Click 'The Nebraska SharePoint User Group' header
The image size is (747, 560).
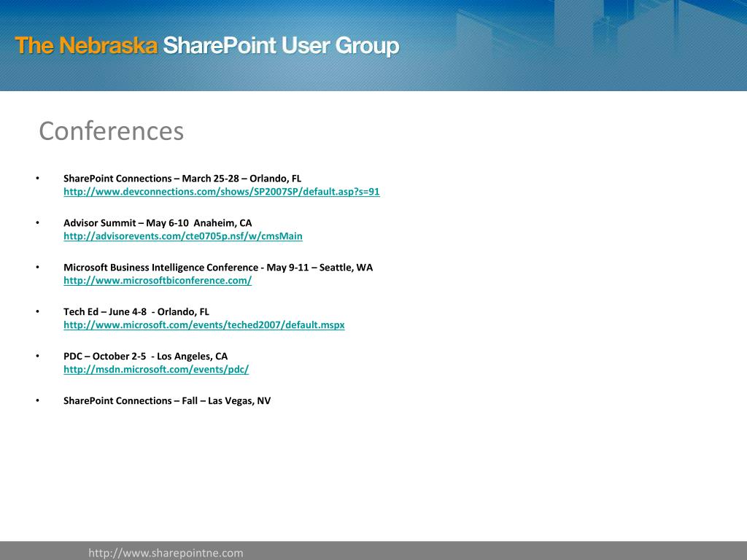point(207,46)
